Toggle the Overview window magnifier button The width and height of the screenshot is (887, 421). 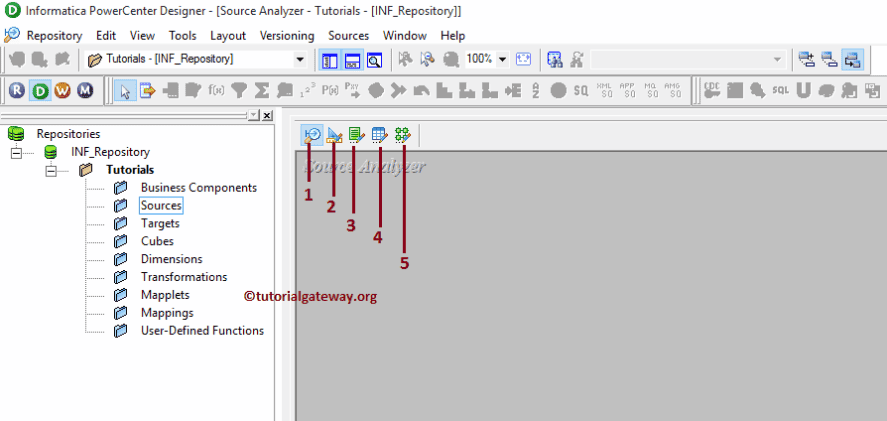[374, 60]
